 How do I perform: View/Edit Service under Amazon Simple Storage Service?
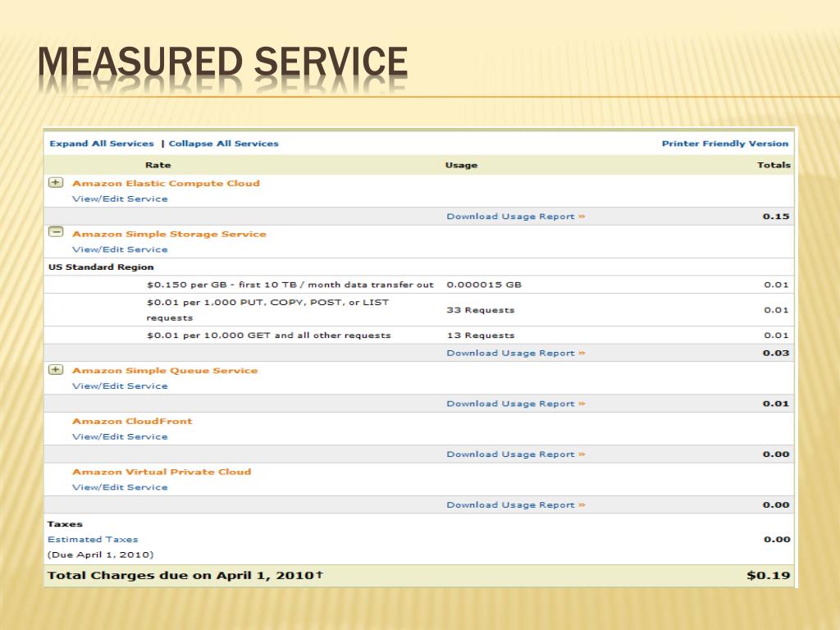120,249
